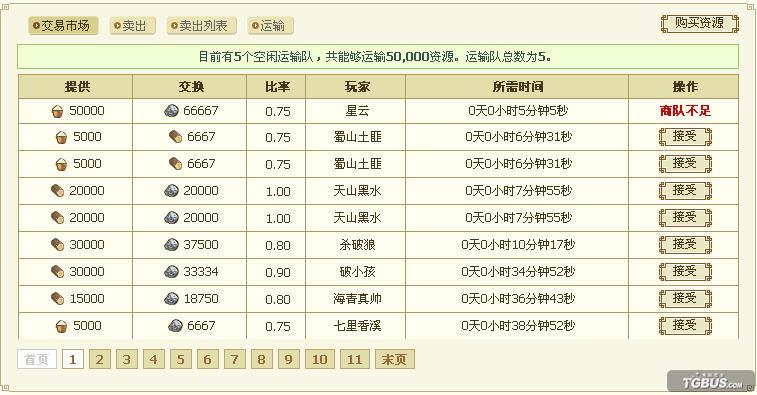Click player name 七里香溪
The image size is (757, 395).
coord(357,326)
